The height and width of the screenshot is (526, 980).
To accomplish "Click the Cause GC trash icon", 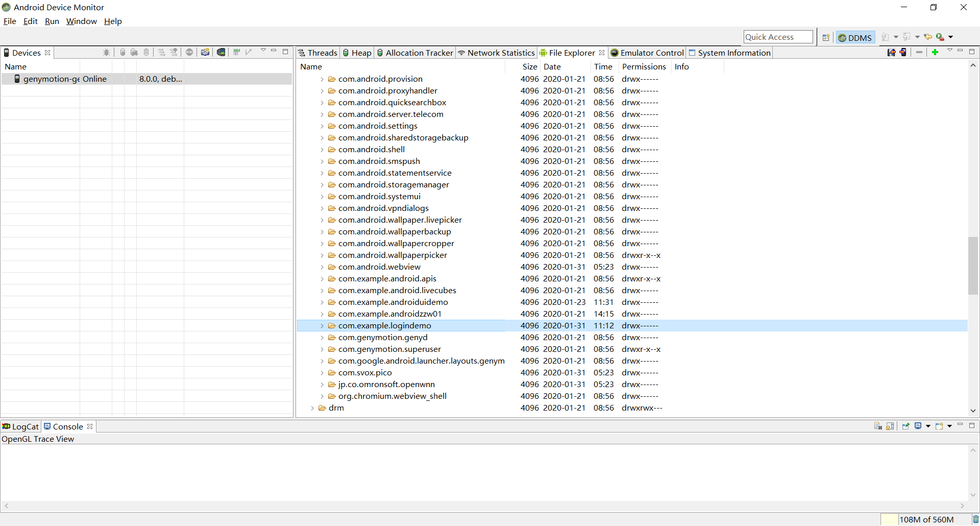I will (x=146, y=52).
